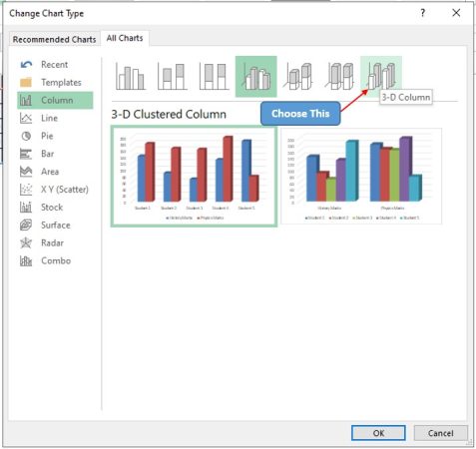This screenshot has height=449, width=476.
Task: Select the Combo chart category
Action: coord(55,260)
